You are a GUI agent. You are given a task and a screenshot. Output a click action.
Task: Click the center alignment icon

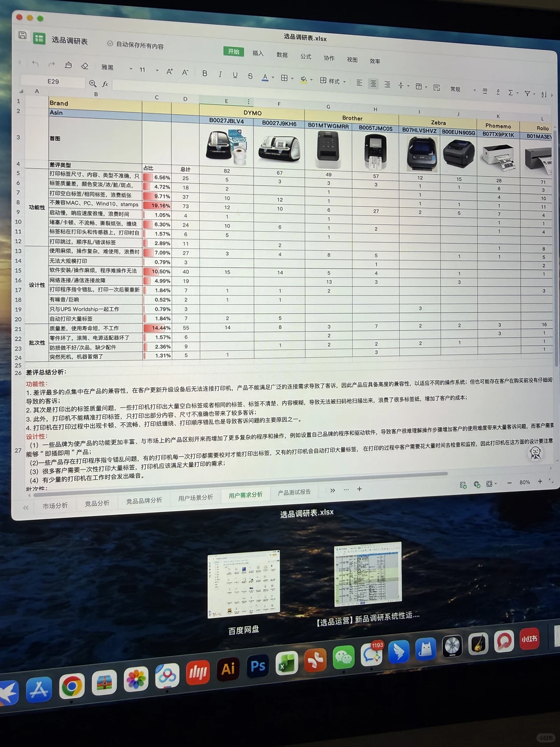[373, 84]
